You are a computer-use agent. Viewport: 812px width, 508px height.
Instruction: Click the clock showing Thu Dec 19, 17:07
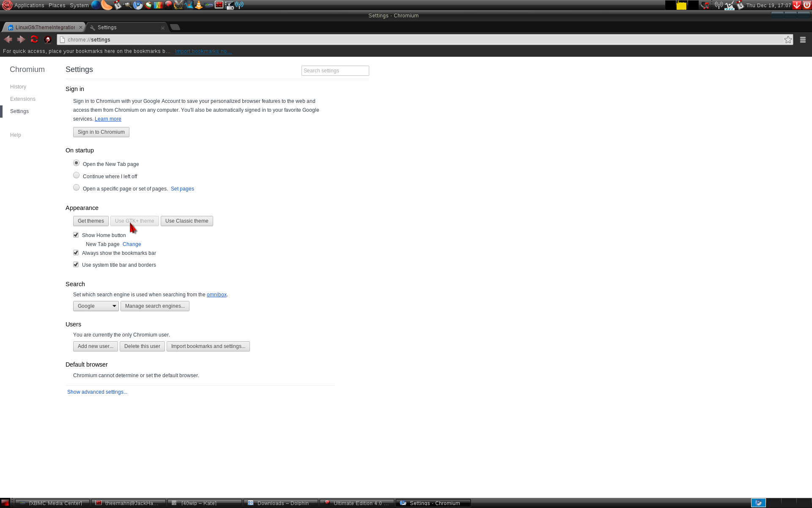768,6
